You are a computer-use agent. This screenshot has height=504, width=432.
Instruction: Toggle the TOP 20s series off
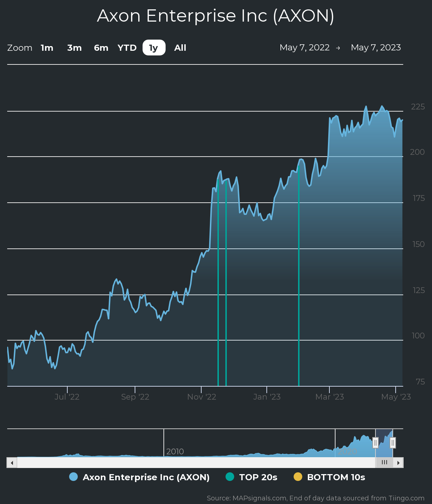point(258,477)
